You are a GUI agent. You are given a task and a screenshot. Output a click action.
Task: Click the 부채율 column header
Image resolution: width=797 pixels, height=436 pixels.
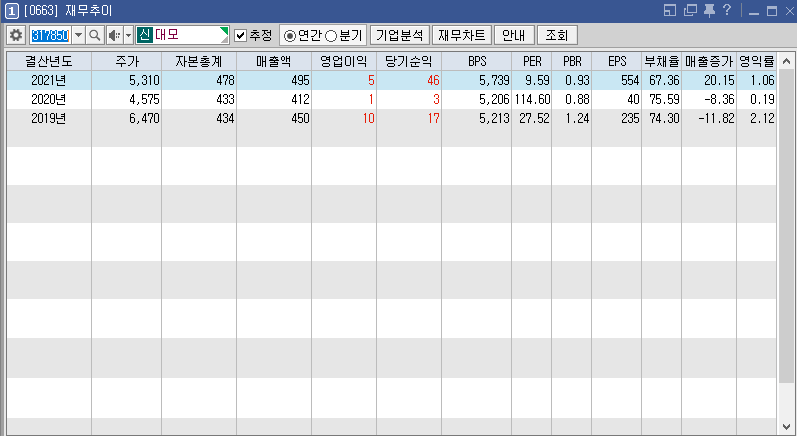pos(661,61)
